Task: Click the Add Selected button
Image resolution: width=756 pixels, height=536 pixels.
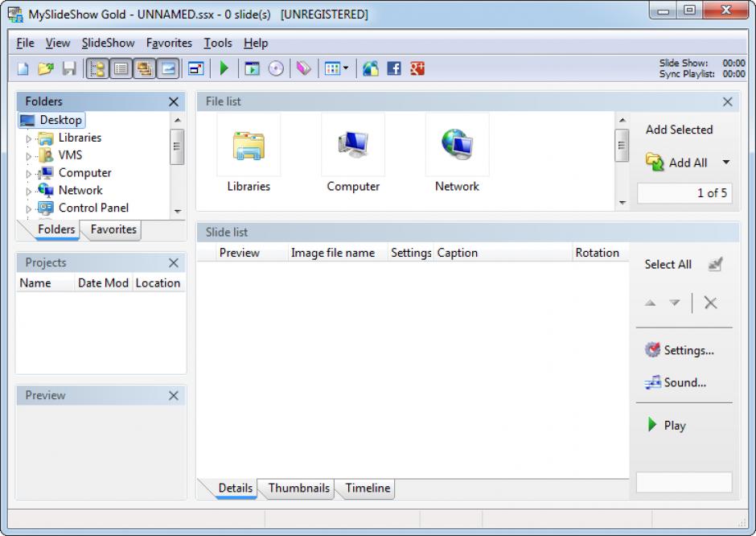Action: (x=679, y=130)
